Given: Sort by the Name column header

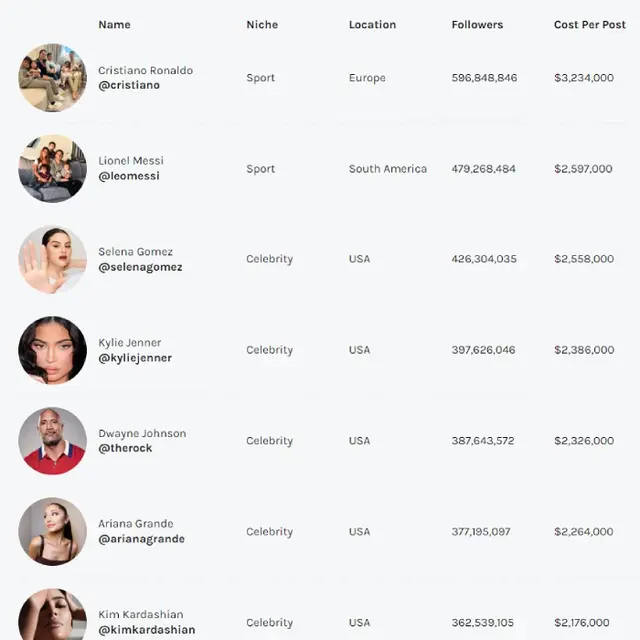Looking at the screenshot, I should click(114, 25).
